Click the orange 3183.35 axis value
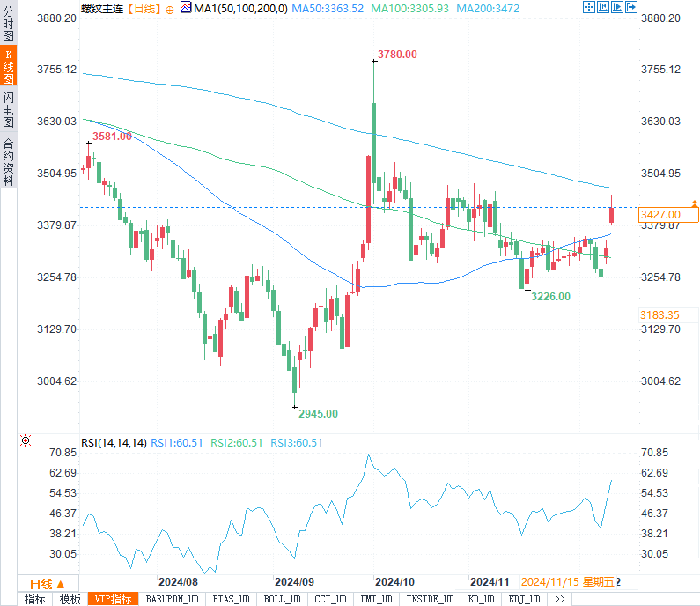This screenshot has width=700, height=606. pos(659,314)
